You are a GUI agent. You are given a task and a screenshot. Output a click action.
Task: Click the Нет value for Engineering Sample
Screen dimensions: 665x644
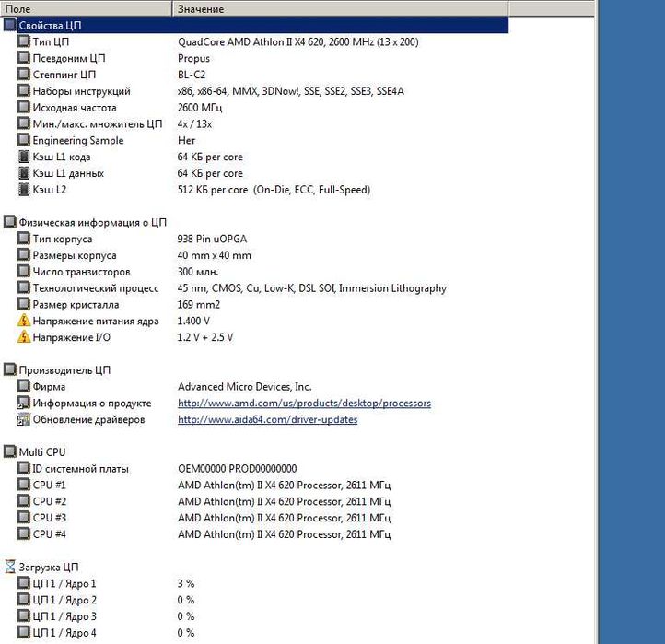[x=187, y=140]
